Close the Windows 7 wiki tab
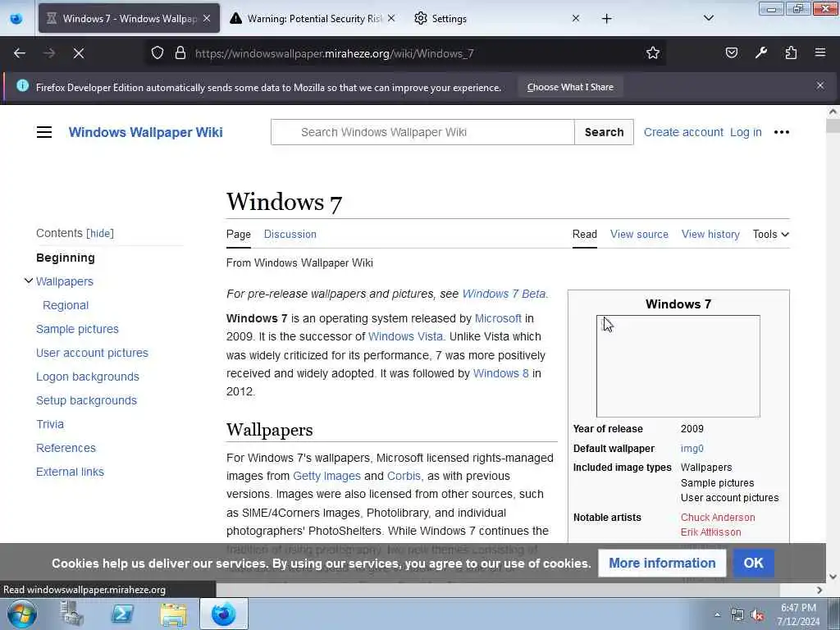 [x=207, y=18]
